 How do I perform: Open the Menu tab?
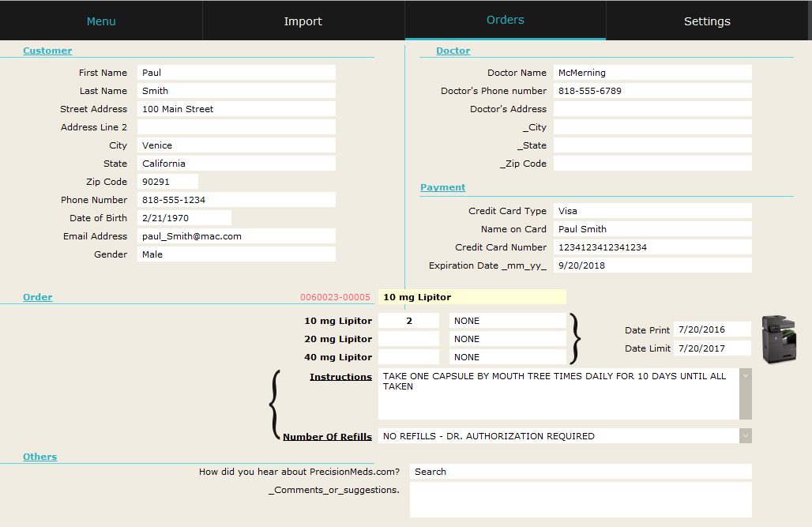101,21
